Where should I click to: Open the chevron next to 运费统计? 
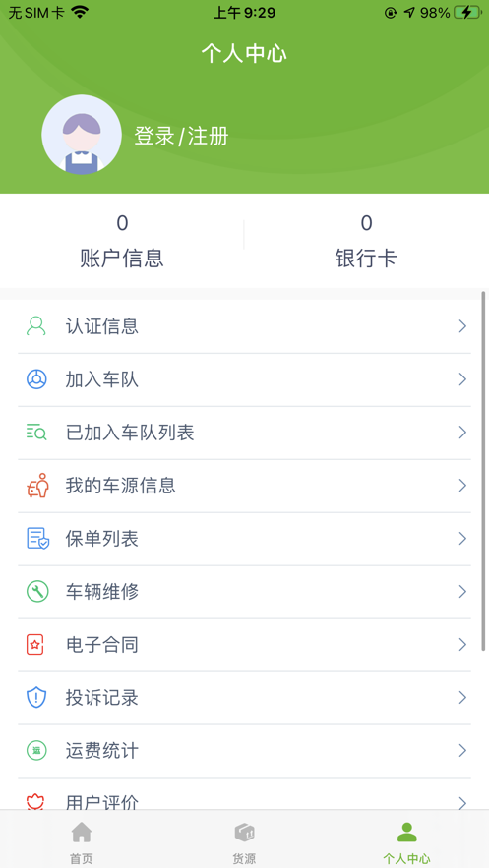point(462,751)
